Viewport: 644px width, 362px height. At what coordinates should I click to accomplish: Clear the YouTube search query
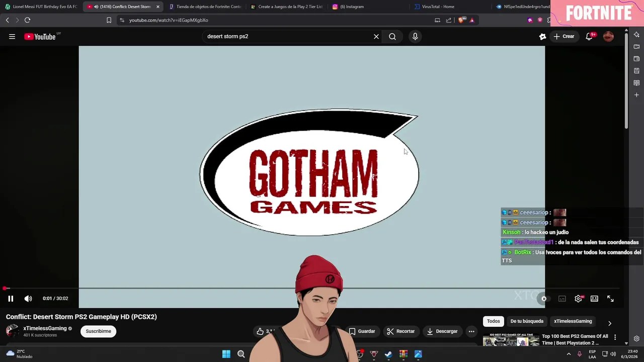point(376,36)
